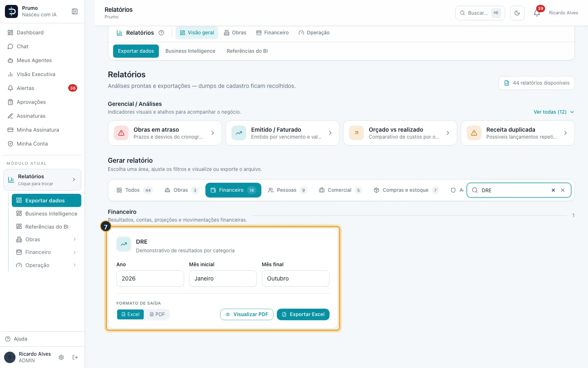Click Visualizar PDF button
The image size is (588, 368).
(247, 314)
